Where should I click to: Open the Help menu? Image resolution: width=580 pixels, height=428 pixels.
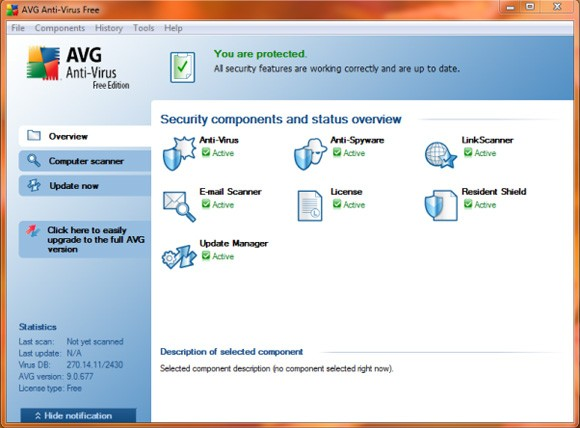coord(173,28)
